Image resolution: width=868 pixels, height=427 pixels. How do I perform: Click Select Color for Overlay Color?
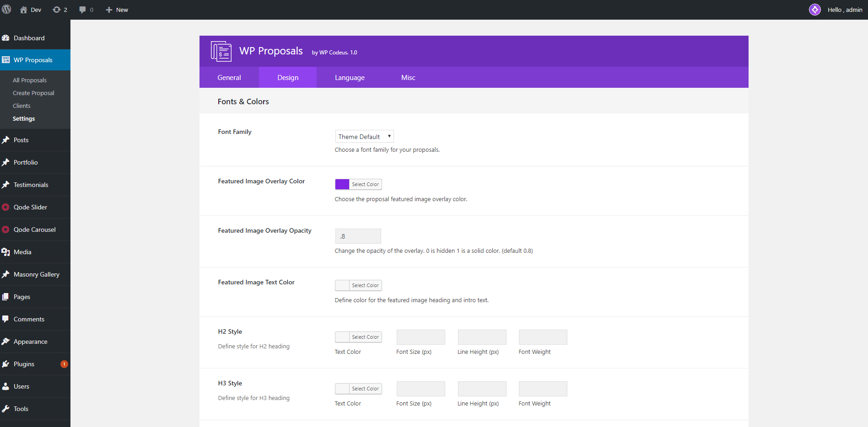366,184
